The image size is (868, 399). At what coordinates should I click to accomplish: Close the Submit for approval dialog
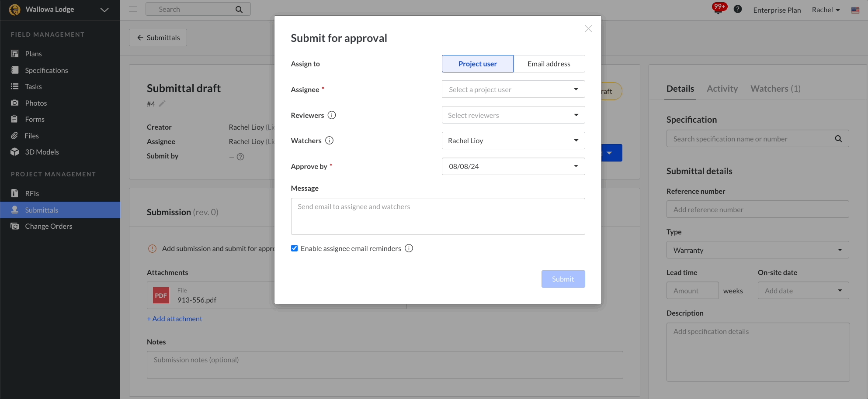tap(588, 28)
